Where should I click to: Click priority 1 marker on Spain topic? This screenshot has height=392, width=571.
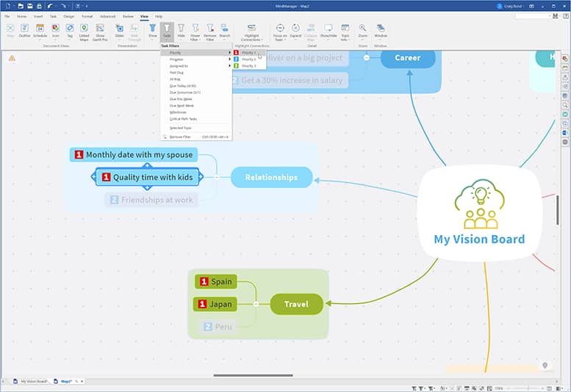pyautogui.click(x=204, y=281)
